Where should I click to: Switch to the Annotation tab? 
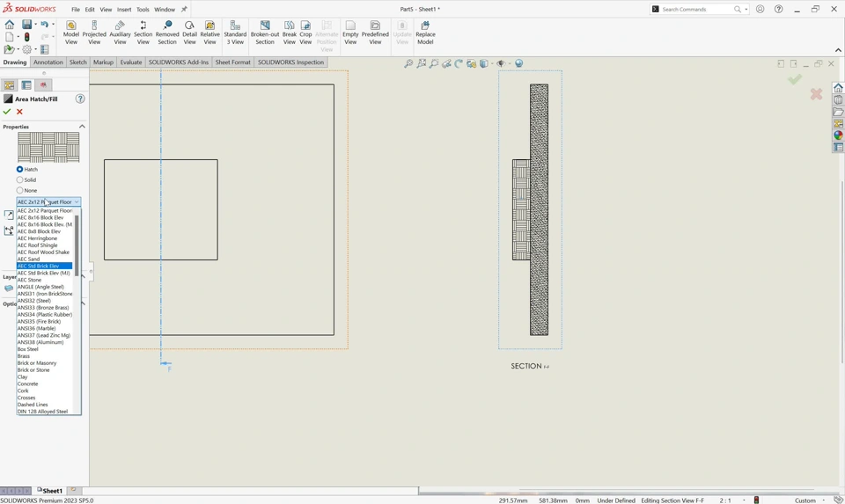pyautogui.click(x=48, y=62)
